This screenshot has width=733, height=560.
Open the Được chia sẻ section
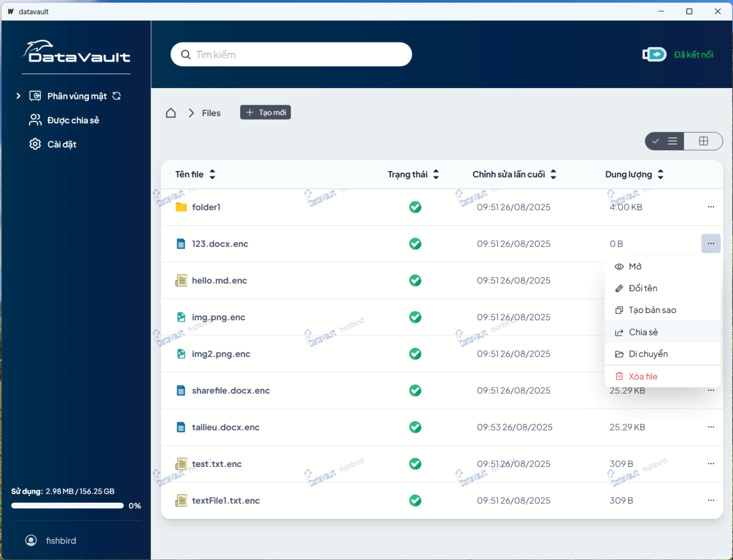click(x=73, y=120)
